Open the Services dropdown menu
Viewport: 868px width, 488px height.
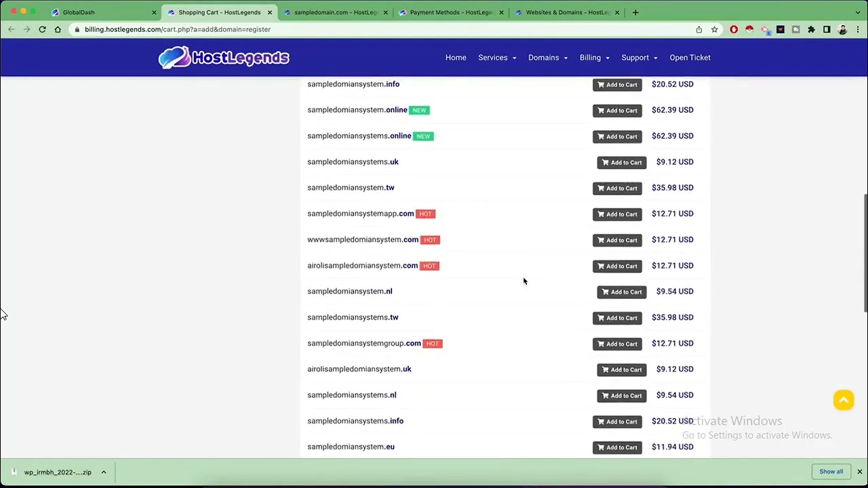pyautogui.click(x=497, y=58)
